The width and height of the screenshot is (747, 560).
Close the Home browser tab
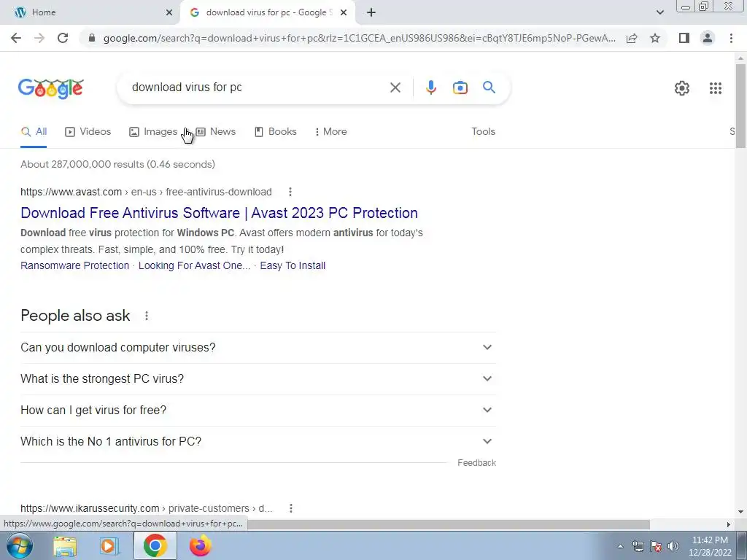tap(169, 13)
